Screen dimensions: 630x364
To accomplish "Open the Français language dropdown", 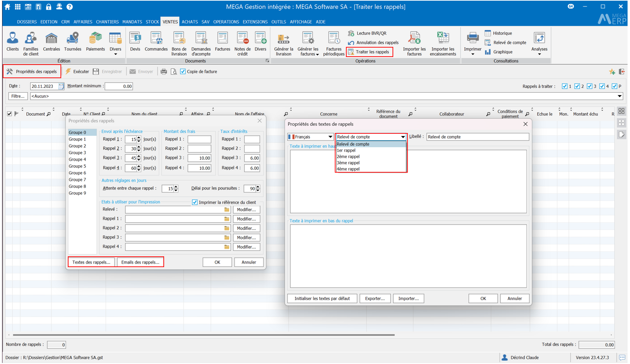I will 310,137.
